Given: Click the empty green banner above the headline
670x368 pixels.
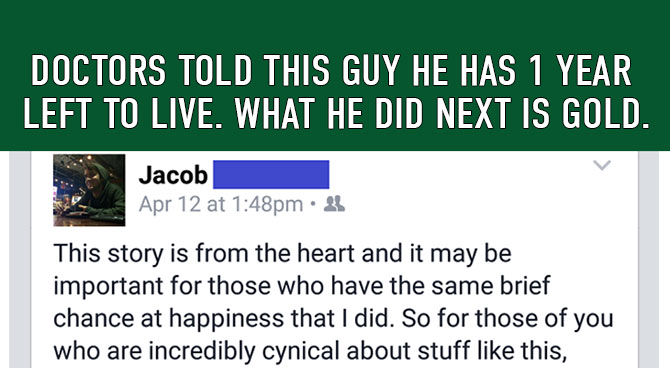Looking at the screenshot, I should pyautogui.click(x=335, y=24).
